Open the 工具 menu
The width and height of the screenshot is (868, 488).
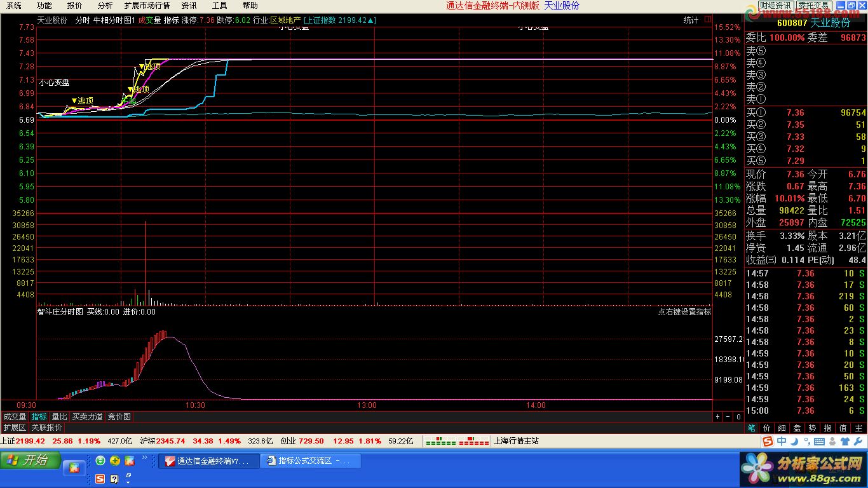point(219,6)
